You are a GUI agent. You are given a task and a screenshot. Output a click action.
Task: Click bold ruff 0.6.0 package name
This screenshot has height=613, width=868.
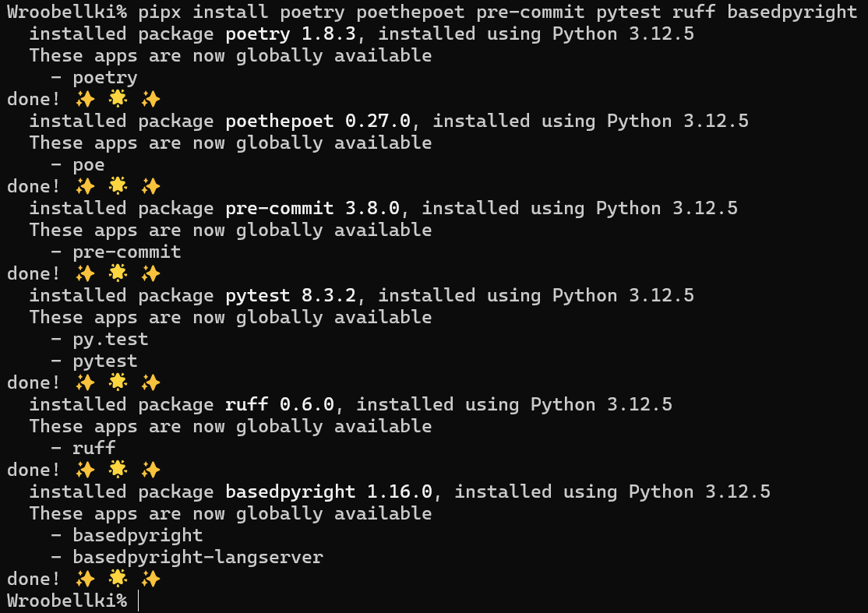(x=280, y=404)
